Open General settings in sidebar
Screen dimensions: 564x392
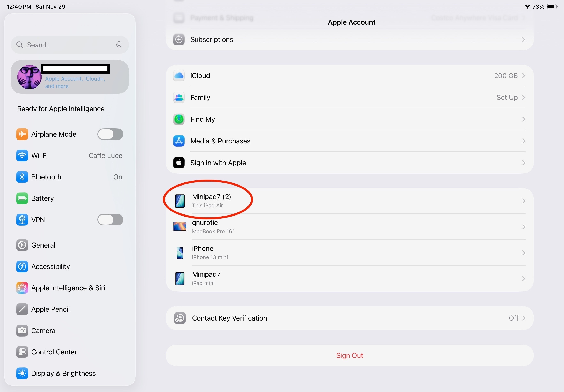pos(44,245)
